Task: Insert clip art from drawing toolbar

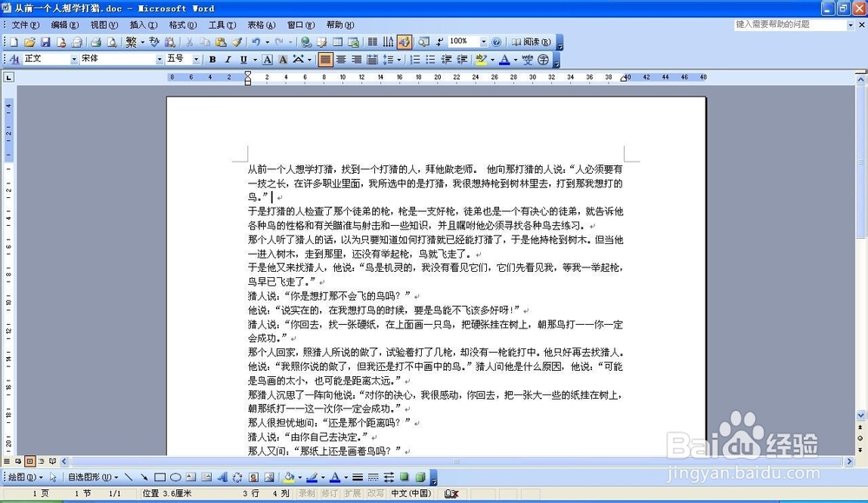Action: coord(253,477)
